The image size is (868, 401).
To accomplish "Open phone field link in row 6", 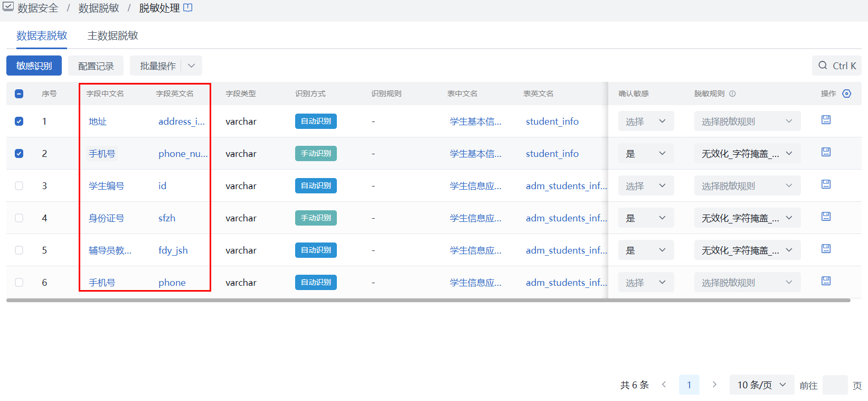I will point(172,283).
